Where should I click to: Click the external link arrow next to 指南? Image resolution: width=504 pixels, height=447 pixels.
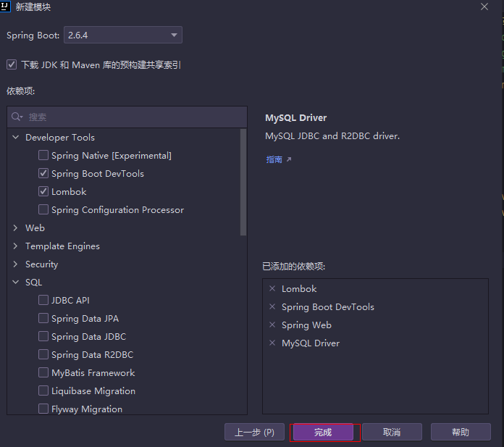(289, 159)
